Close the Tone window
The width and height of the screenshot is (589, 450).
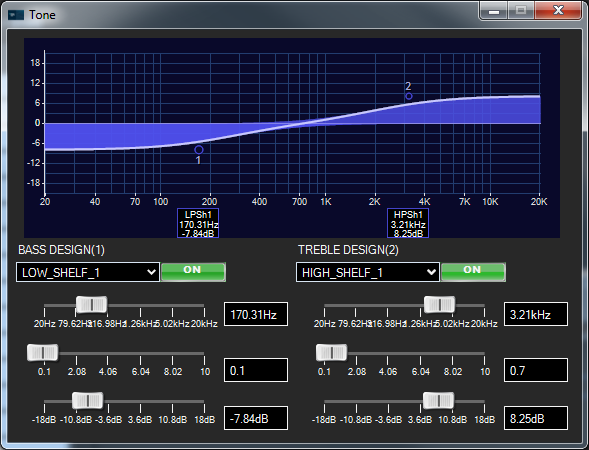(x=558, y=11)
